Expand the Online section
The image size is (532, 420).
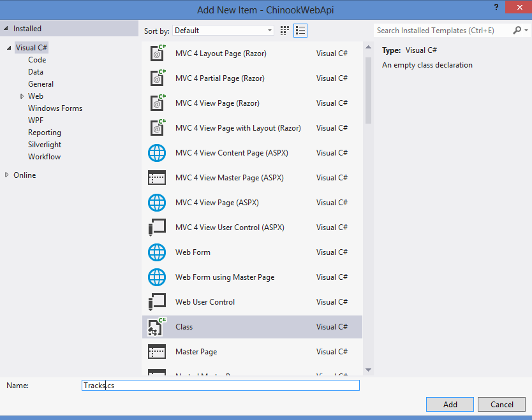click(6, 175)
